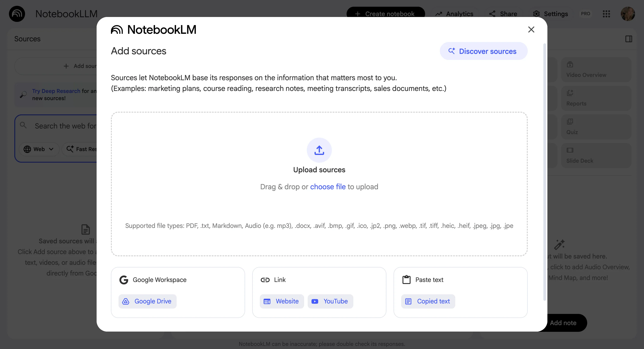Screen dimensions: 644x349
Task: Open the Slide Deck generator icon
Action: point(570,150)
